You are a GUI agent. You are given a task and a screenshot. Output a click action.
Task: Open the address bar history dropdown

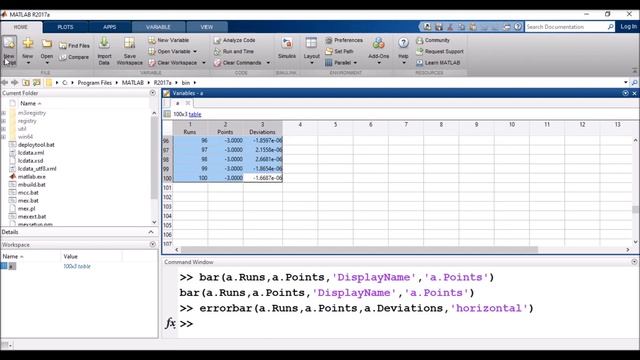pos(626,82)
